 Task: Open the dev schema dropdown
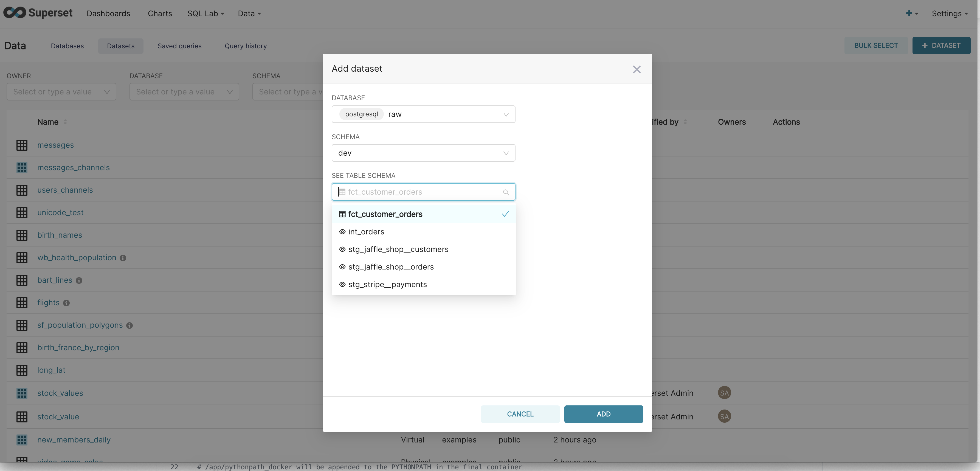[423, 153]
